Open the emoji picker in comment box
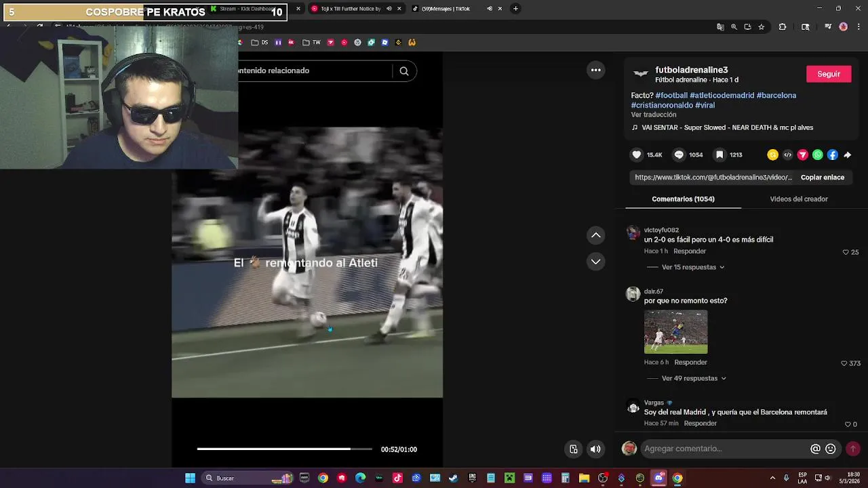 831,449
